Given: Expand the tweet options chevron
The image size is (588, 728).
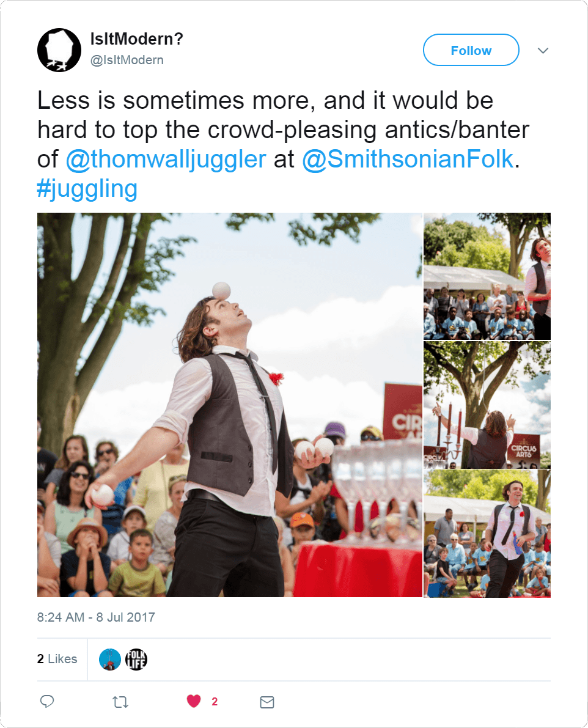Looking at the screenshot, I should tap(543, 50).
